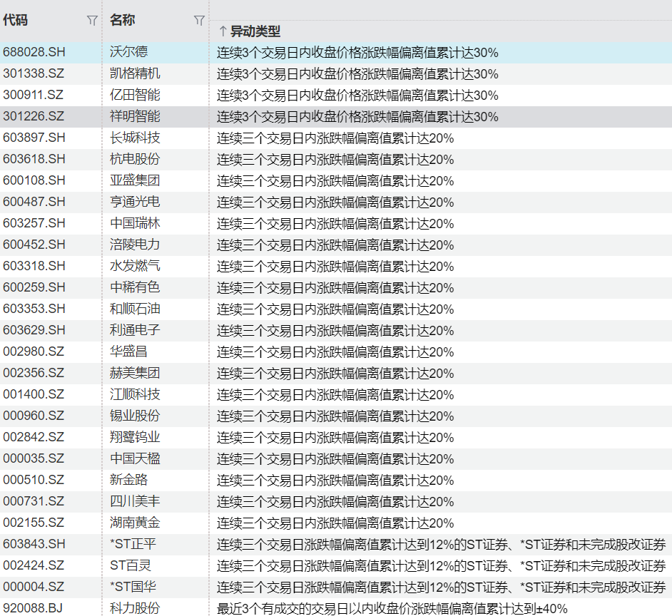
Task: Click the 名称 column header label
Action: coord(122,21)
